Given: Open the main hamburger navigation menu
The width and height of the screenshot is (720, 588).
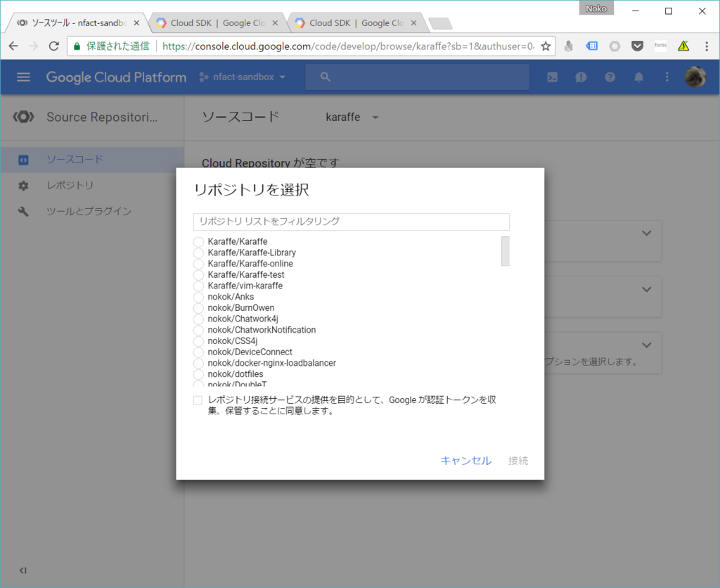Looking at the screenshot, I should (23, 77).
